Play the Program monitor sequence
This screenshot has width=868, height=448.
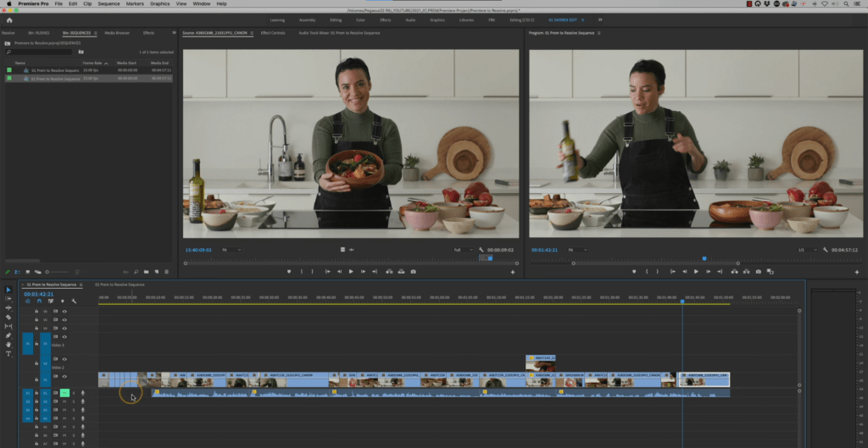point(696,272)
